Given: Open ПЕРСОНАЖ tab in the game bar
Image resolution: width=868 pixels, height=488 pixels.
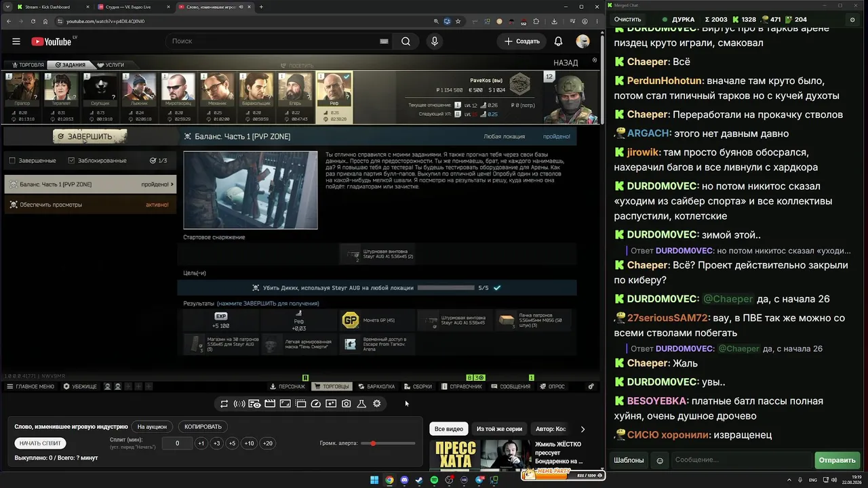Looking at the screenshot, I should click(x=288, y=386).
